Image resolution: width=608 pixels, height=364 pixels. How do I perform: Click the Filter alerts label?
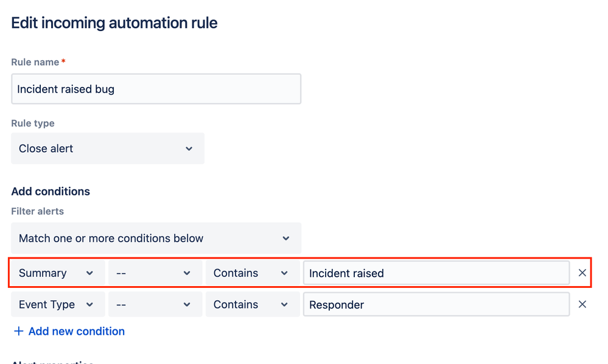tap(37, 211)
